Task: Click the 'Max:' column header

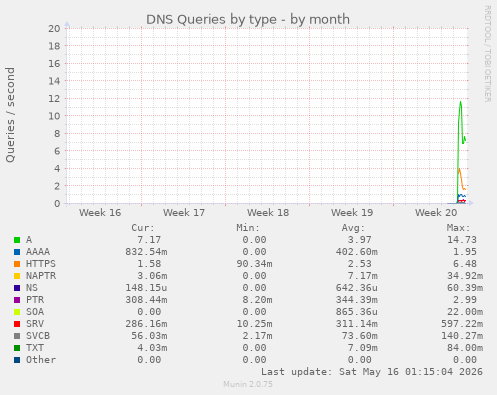Action: click(x=458, y=228)
